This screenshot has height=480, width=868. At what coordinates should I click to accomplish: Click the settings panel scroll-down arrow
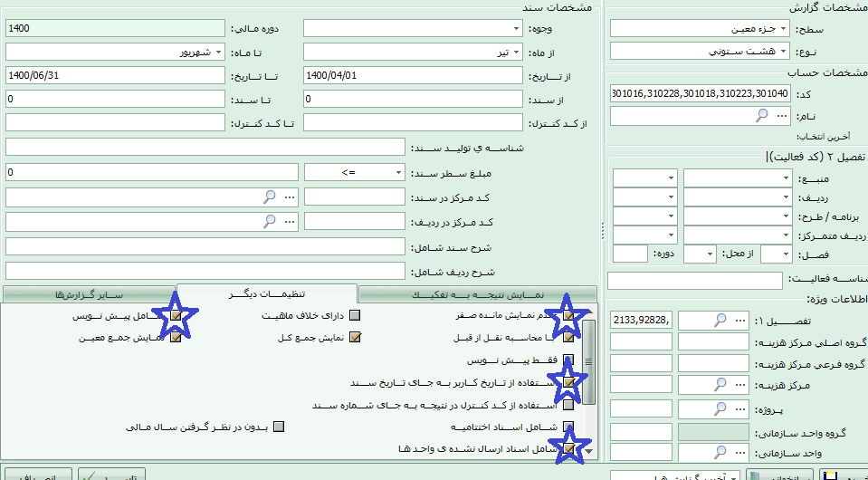point(589,452)
